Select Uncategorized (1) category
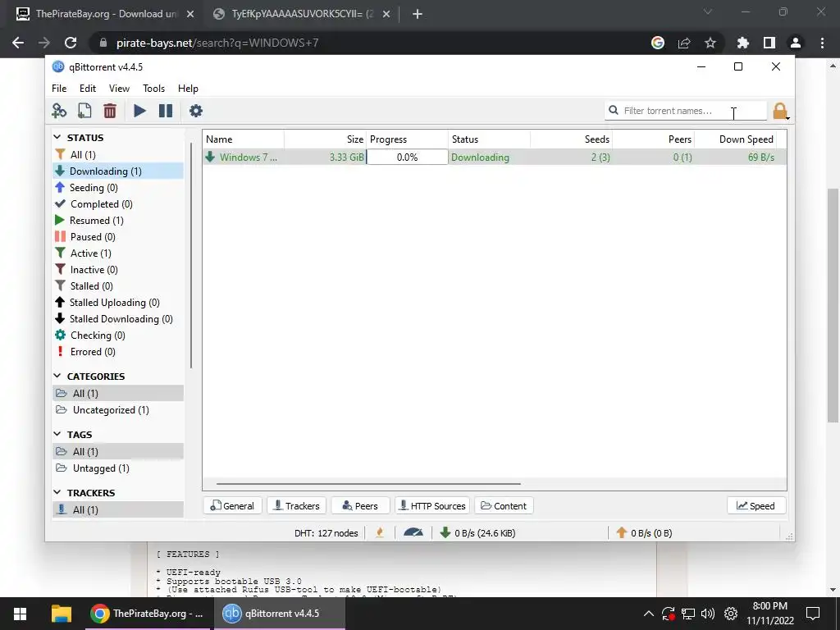 [x=118, y=410]
